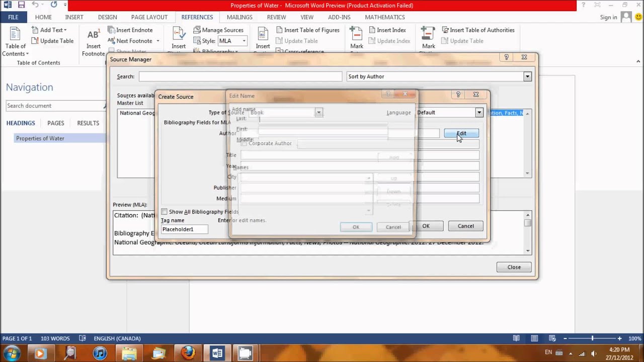Toggle the Corporate Author checkbox
644x362 pixels.
(x=244, y=143)
